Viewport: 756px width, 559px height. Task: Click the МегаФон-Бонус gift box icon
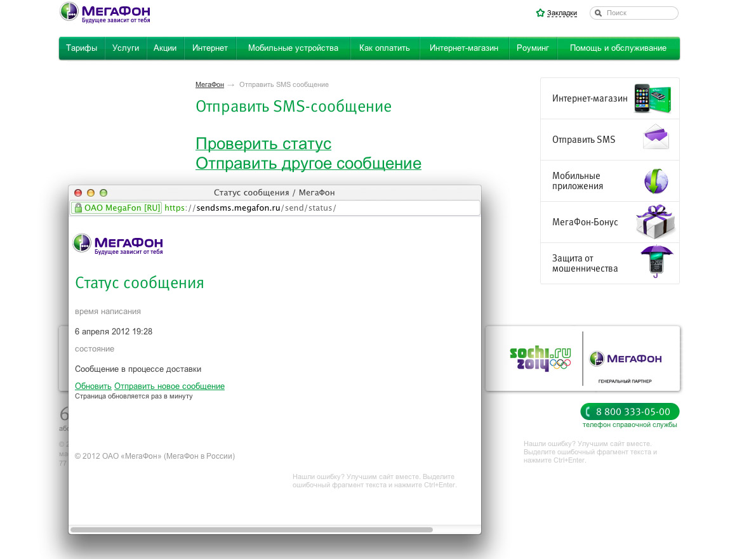pyautogui.click(x=655, y=221)
